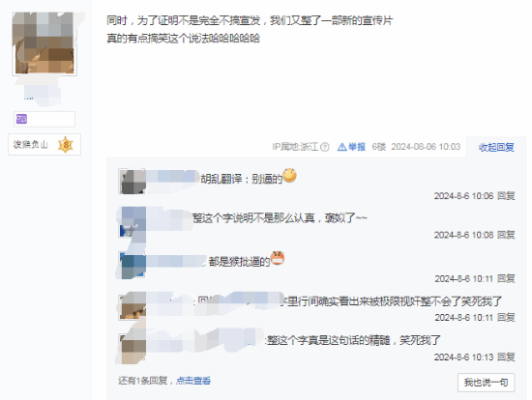Click the 6楼 floor number label

(x=378, y=147)
